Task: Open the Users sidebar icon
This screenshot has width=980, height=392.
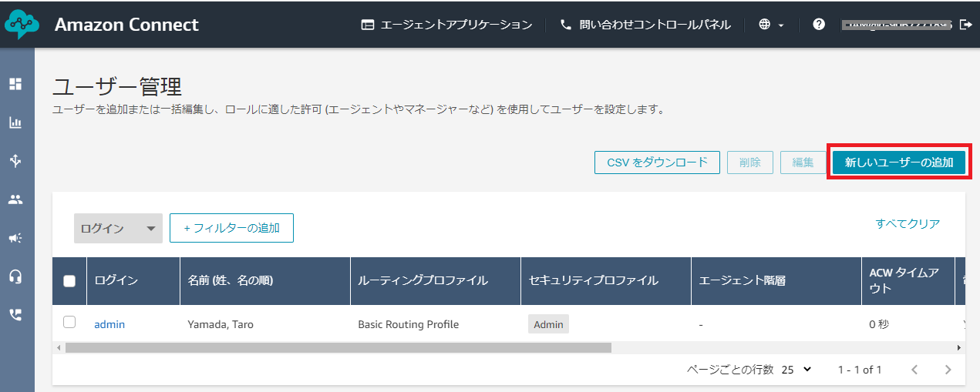Action: (x=15, y=199)
